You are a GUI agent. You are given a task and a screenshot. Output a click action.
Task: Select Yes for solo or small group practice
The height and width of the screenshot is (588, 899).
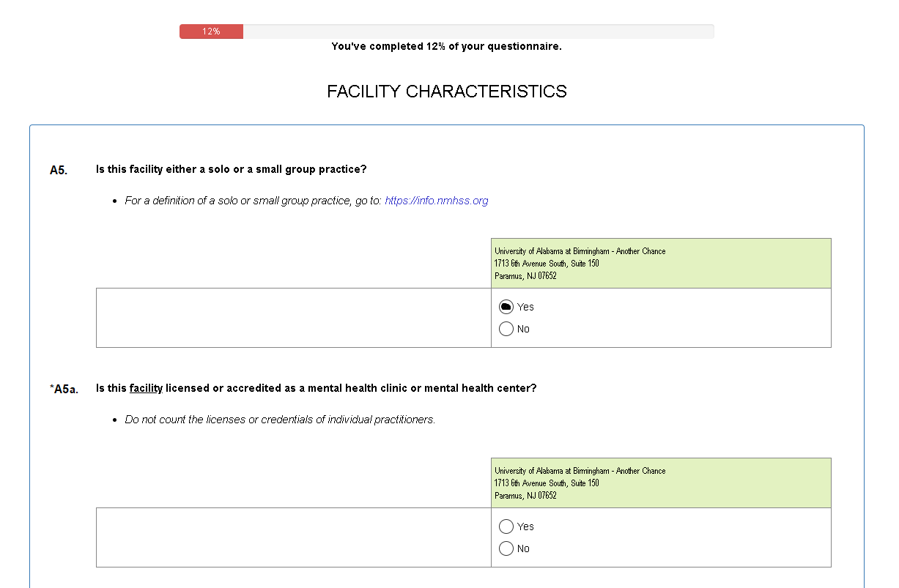pyautogui.click(x=506, y=307)
